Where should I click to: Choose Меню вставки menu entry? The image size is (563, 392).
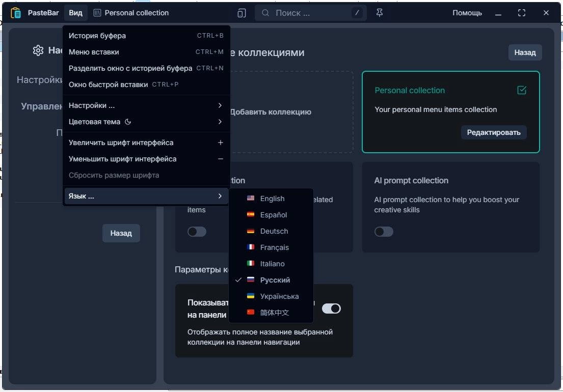(146, 51)
